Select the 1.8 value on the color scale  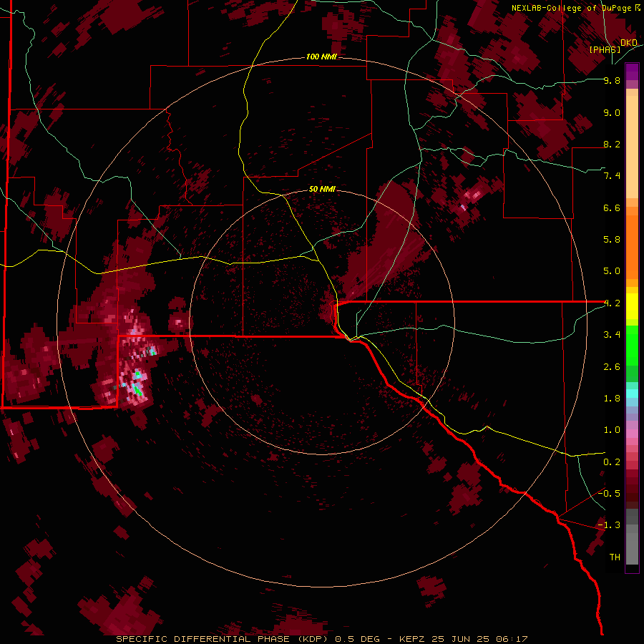coord(612,399)
